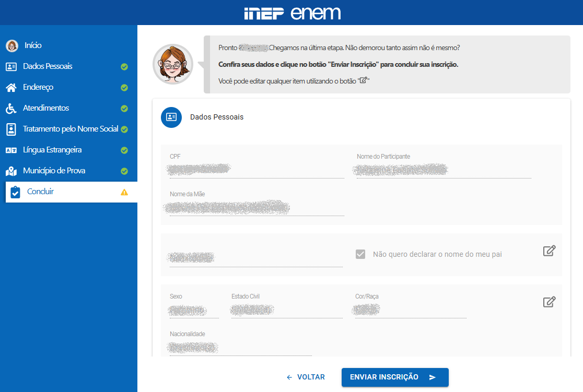The height and width of the screenshot is (392, 583).
Task: Click the clipboard check icon for Concluir
Action: 16,192
